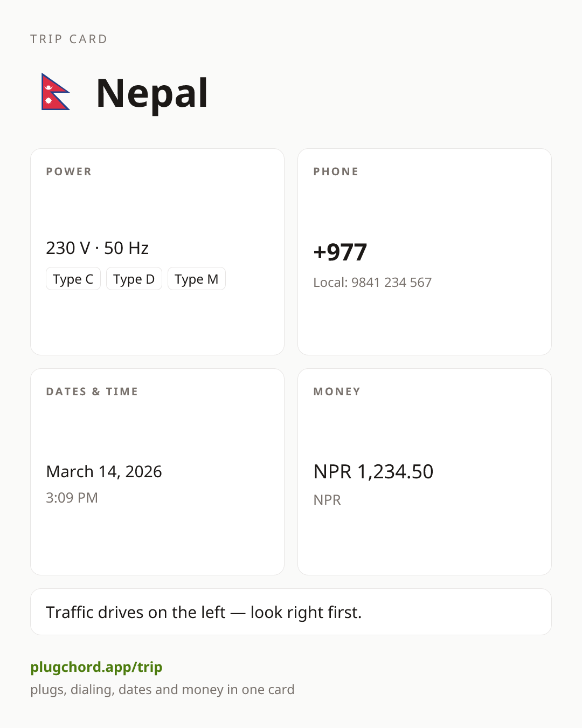This screenshot has height=728, width=582.
Task: Click the NPR currency code label
Action: [x=327, y=500]
